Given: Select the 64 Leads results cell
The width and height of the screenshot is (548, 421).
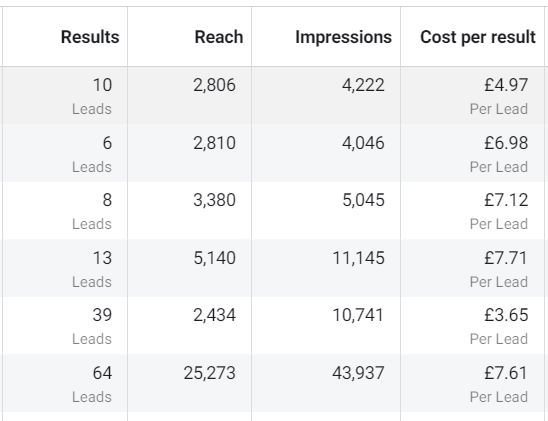Looking at the screenshot, I should pyautogui.click(x=65, y=383).
